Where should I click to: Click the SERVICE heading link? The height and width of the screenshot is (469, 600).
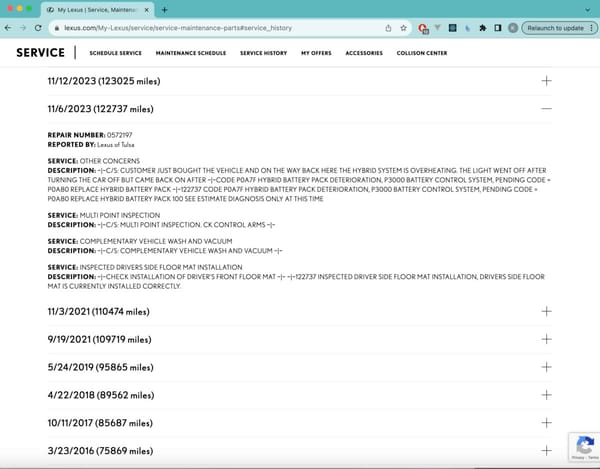point(41,53)
